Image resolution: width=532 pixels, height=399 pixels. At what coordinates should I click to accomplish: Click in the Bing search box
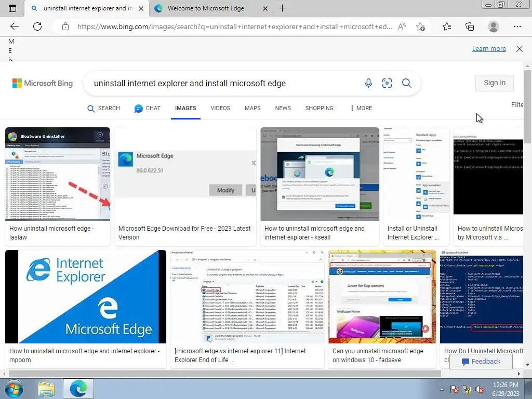[x=224, y=84]
